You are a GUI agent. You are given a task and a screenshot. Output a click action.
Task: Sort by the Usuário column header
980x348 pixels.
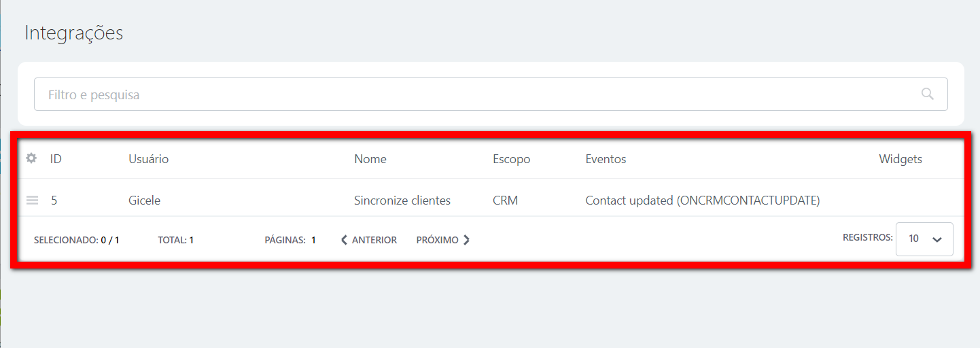tap(148, 159)
